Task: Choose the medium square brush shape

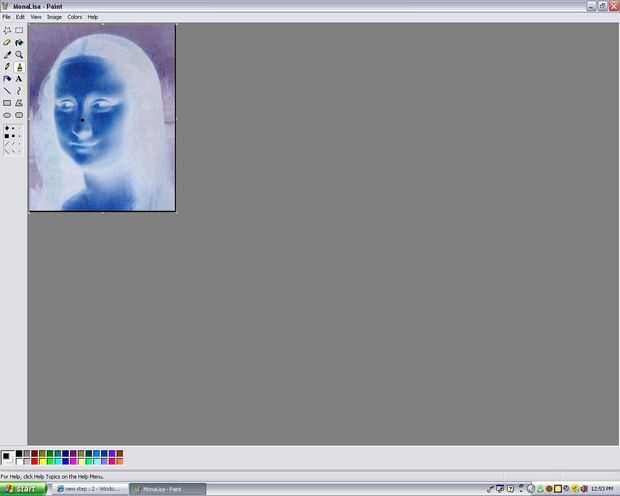Action: [13, 136]
